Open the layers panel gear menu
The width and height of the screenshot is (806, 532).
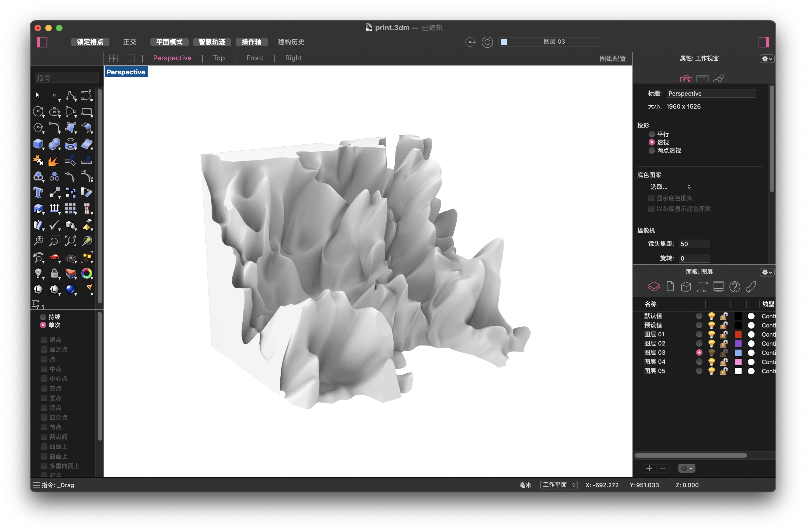766,272
